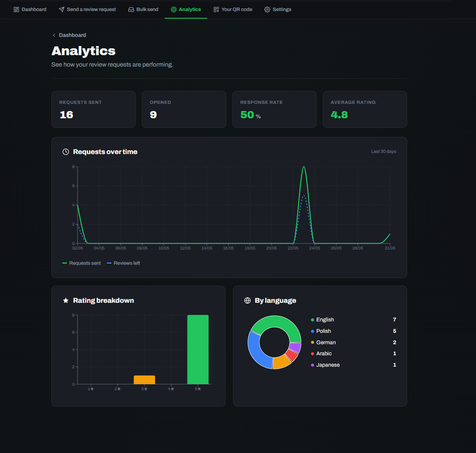Click the green line peak near 23/05

click(304, 167)
